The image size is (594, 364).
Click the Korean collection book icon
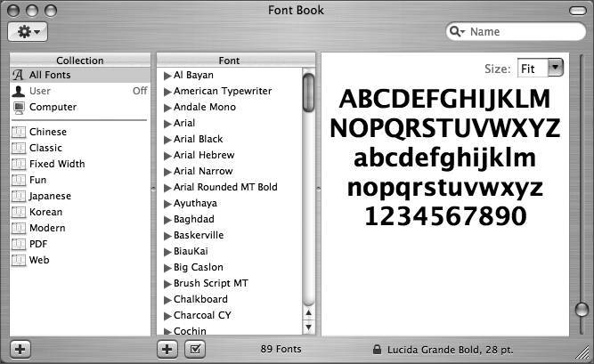click(19, 212)
